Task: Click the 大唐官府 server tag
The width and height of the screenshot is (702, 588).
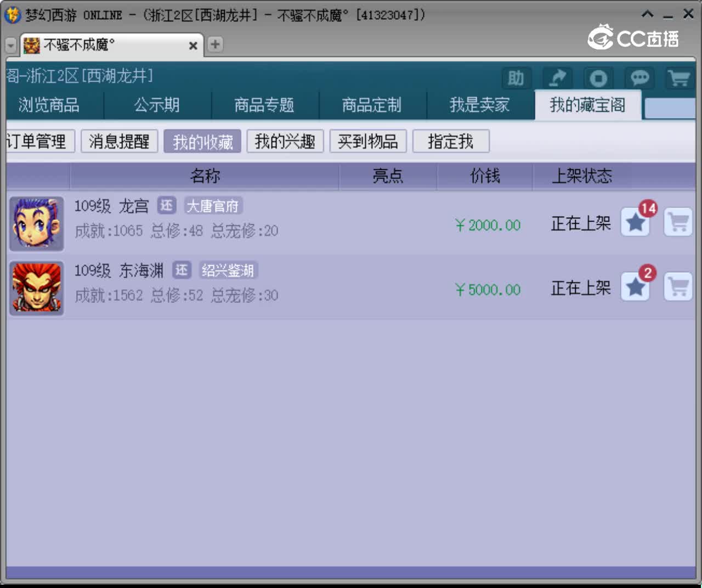Action: pyautogui.click(x=213, y=206)
